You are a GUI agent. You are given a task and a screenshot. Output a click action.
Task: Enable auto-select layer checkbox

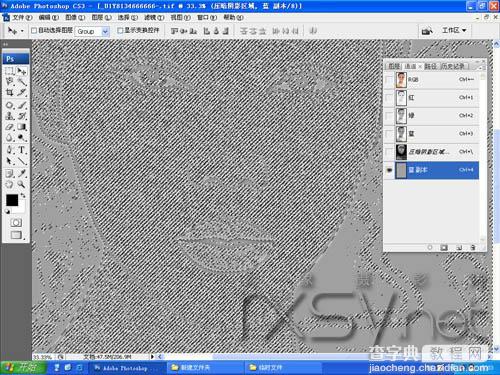[34, 31]
